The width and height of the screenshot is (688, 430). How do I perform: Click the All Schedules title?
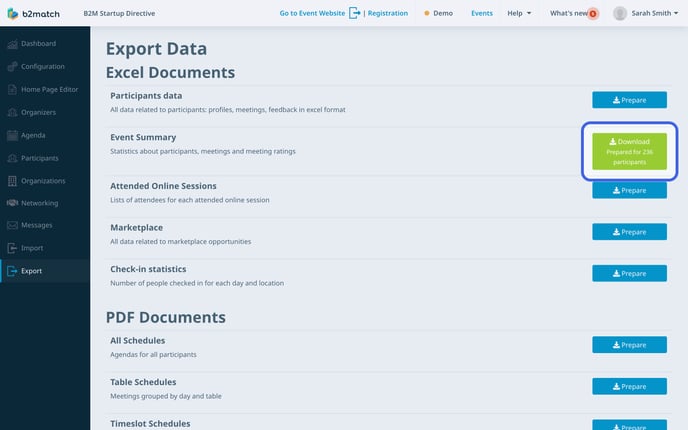[138, 340]
